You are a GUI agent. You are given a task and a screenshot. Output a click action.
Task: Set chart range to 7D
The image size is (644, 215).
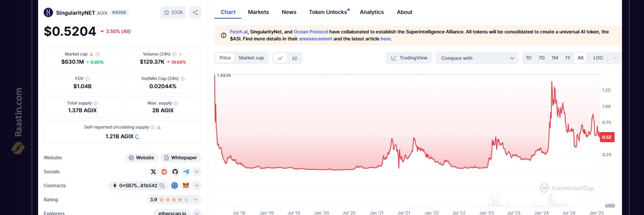[541, 58]
